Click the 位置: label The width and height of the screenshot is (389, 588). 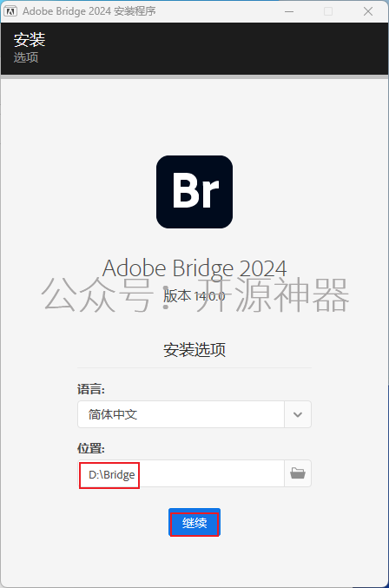click(91, 448)
